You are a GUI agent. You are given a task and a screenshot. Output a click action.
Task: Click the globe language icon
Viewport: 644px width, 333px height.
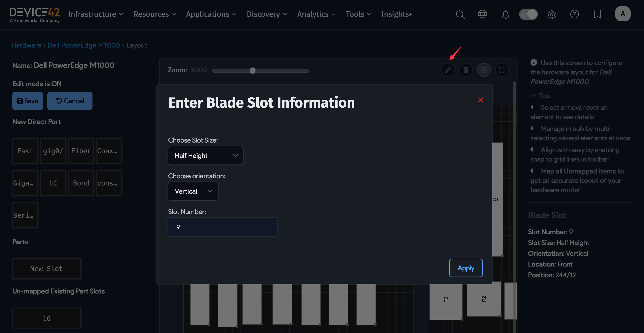click(x=482, y=14)
